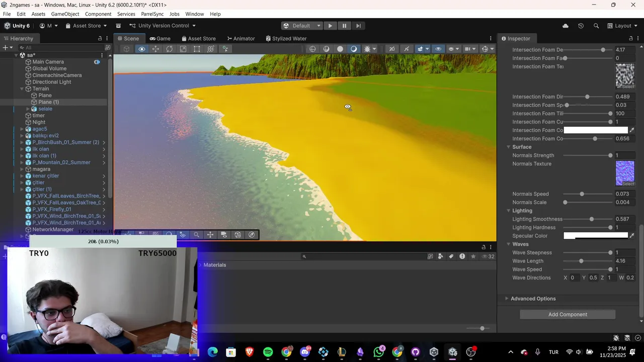Image resolution: width=644 pixels, height=362 pixels.
Task: Click the Specular Color swatch
Action: (x=596, y=236)
